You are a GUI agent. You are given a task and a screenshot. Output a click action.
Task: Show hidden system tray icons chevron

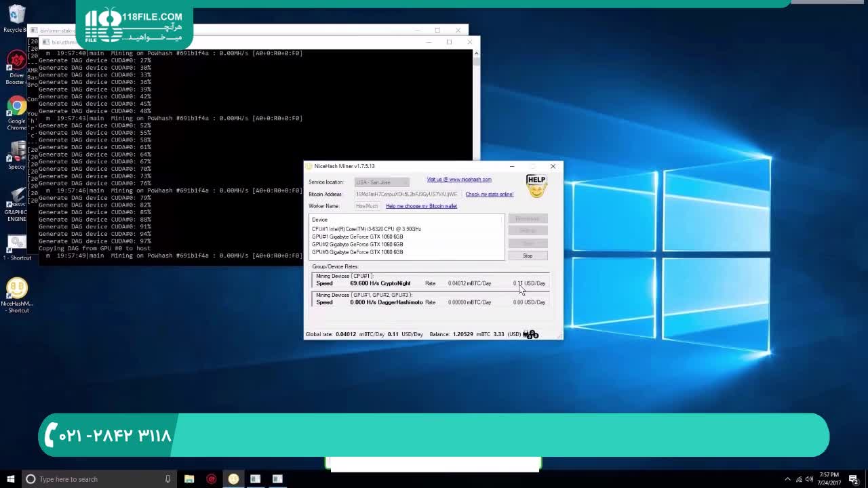pyautogui.click(x=787, y=479)
